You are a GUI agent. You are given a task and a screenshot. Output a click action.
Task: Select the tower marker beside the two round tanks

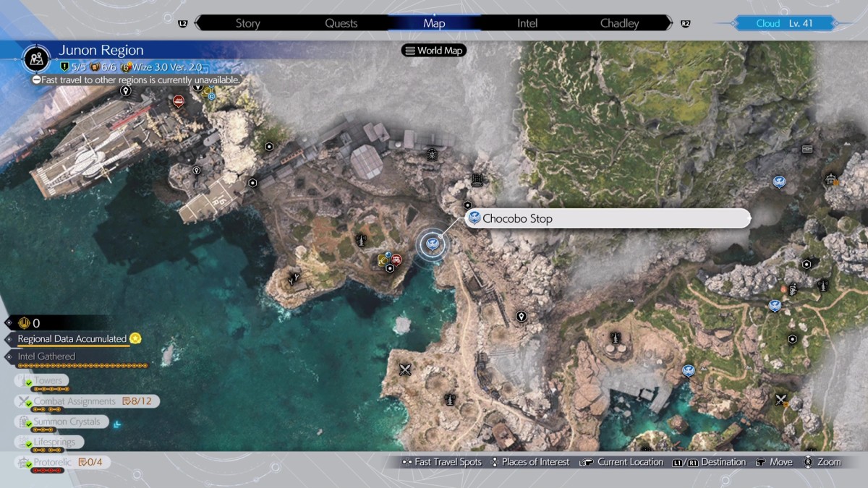click(616, 337)
